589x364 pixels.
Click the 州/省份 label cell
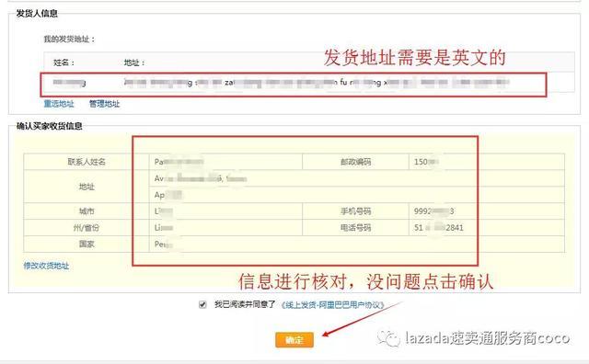pos(87,227)
